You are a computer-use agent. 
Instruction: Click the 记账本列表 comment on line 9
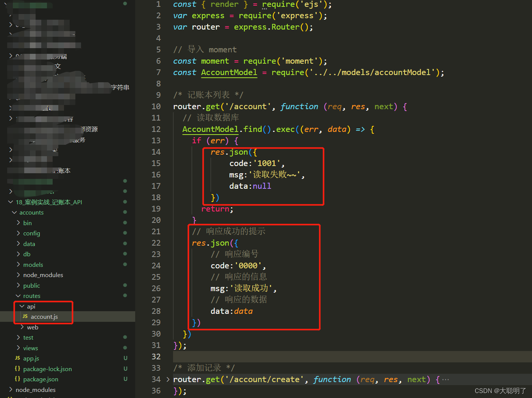[x=208, y=95]
